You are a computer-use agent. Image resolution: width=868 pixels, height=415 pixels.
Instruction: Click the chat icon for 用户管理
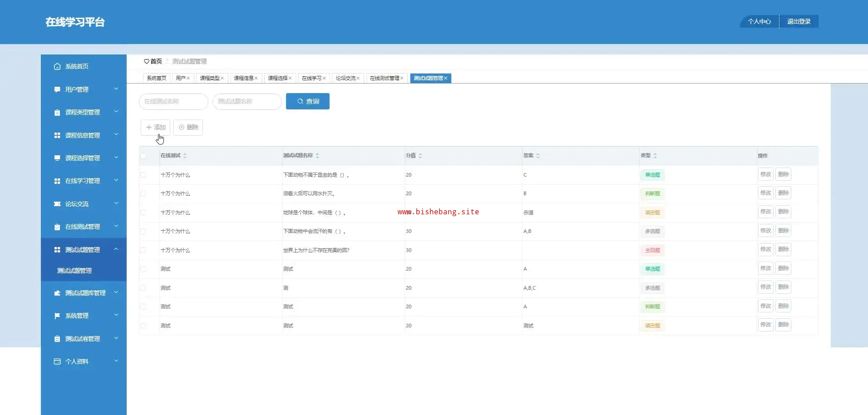[57, 89]
